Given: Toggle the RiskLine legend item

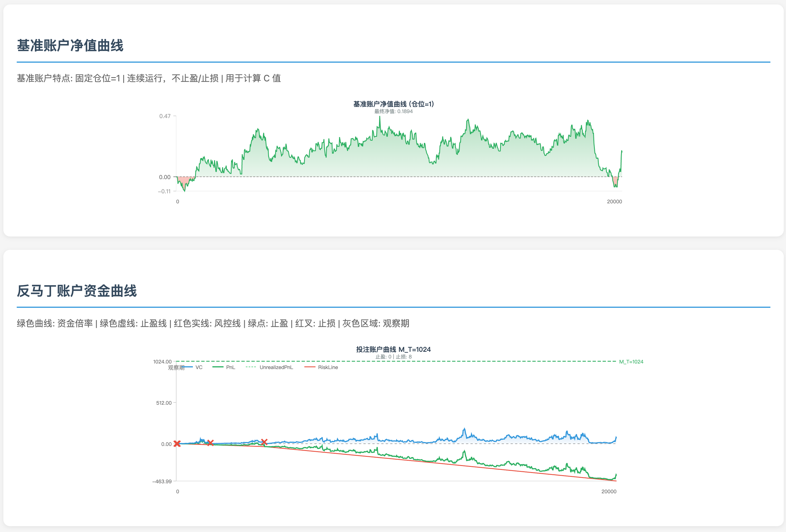Looking at the screenshot, I should point(328,367).
